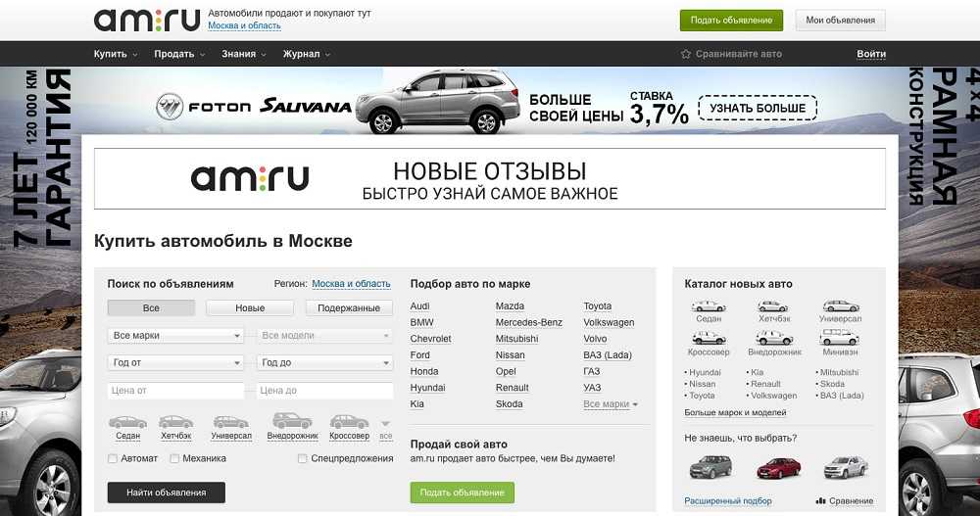Toggle the Спецпредложения checkbox
Screen dimensions: 980x516
304,458
